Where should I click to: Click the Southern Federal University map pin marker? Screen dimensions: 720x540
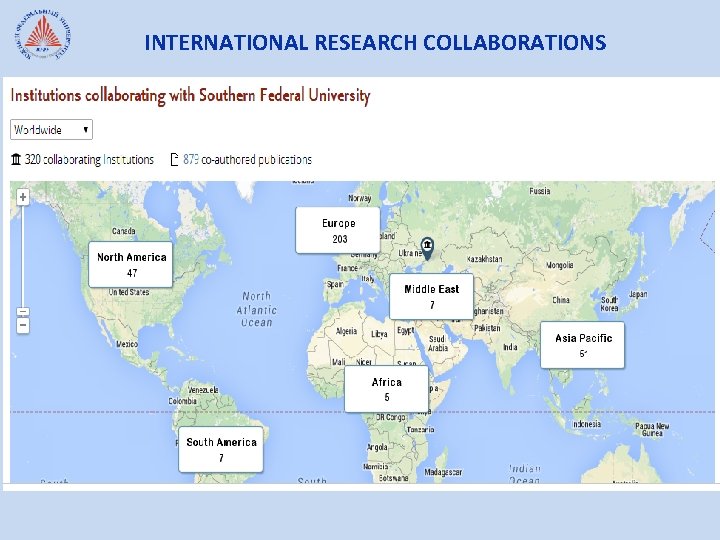pyautogui.click(x=427, y=249)
